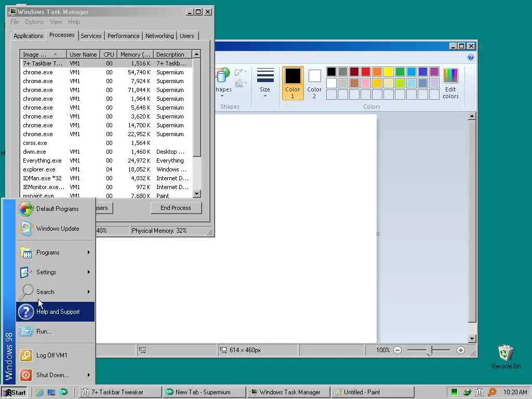
Task: Click Paint zoom out minus button
Action: pos(397,350)
